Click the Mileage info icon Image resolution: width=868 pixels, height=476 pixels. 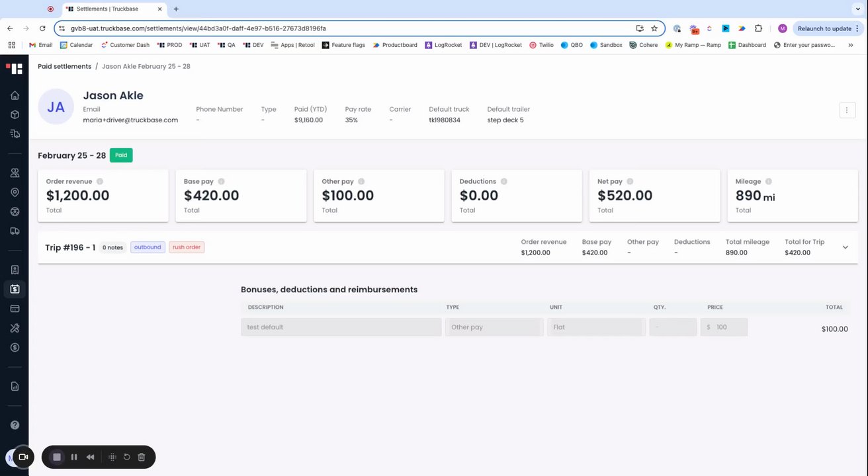tap(769, 181)
